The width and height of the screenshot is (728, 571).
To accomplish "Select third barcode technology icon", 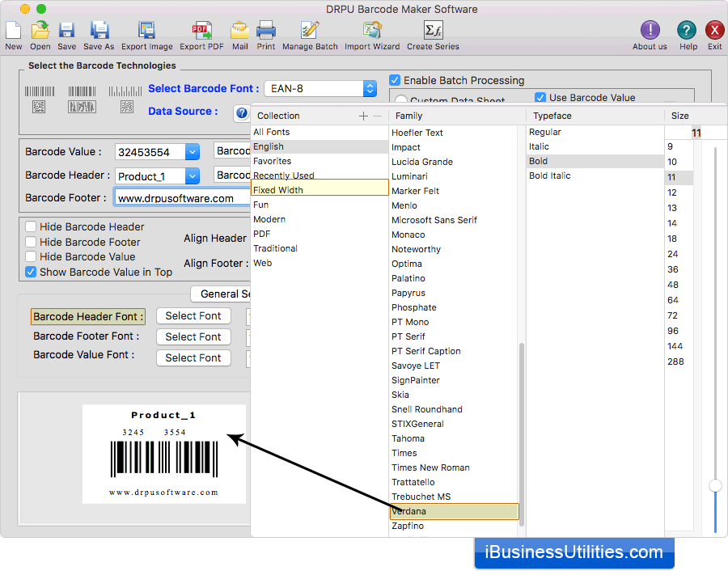I will 125,99.
